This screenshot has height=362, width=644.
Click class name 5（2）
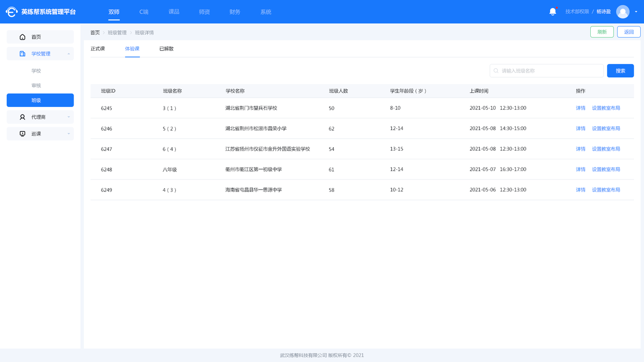170,129
